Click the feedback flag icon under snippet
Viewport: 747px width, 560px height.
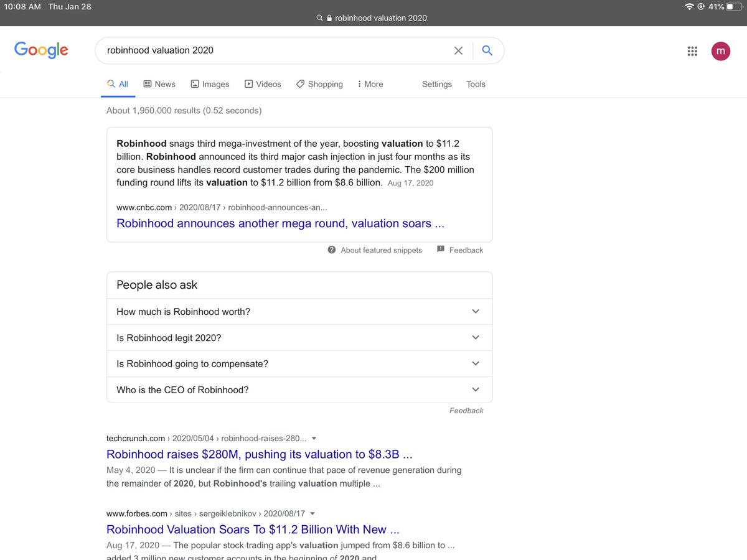(441, 250)
